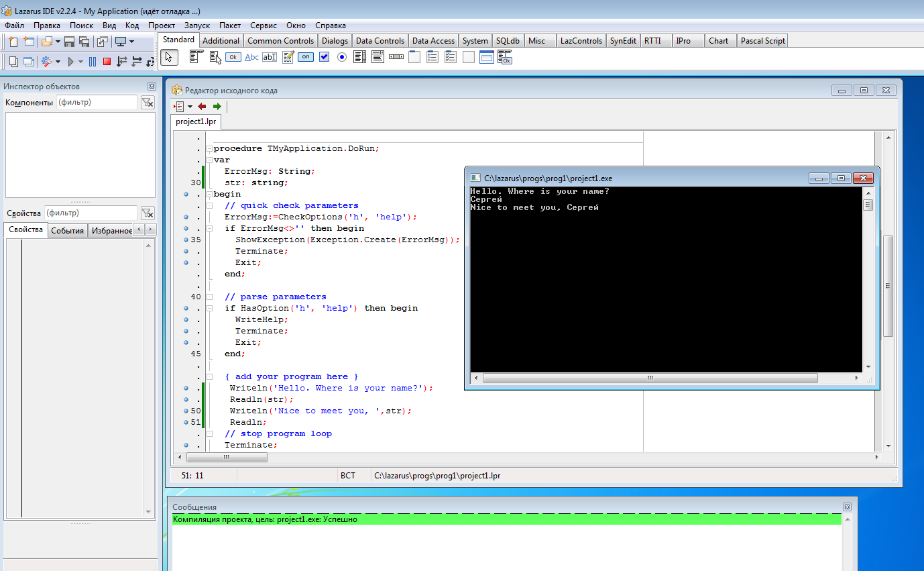Screen dimensions: 924x571
Task: Jump back with red arrow in editor
Action: [202, 107]
